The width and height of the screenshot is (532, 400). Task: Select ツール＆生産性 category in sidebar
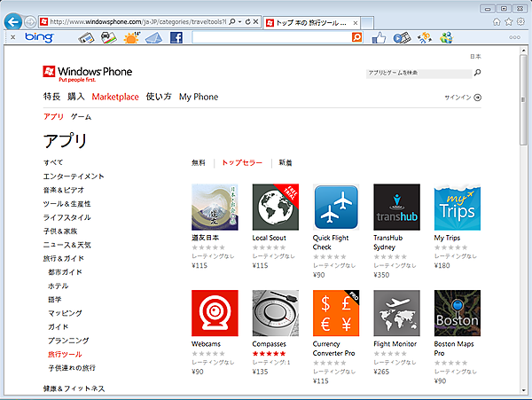point(66,204)
